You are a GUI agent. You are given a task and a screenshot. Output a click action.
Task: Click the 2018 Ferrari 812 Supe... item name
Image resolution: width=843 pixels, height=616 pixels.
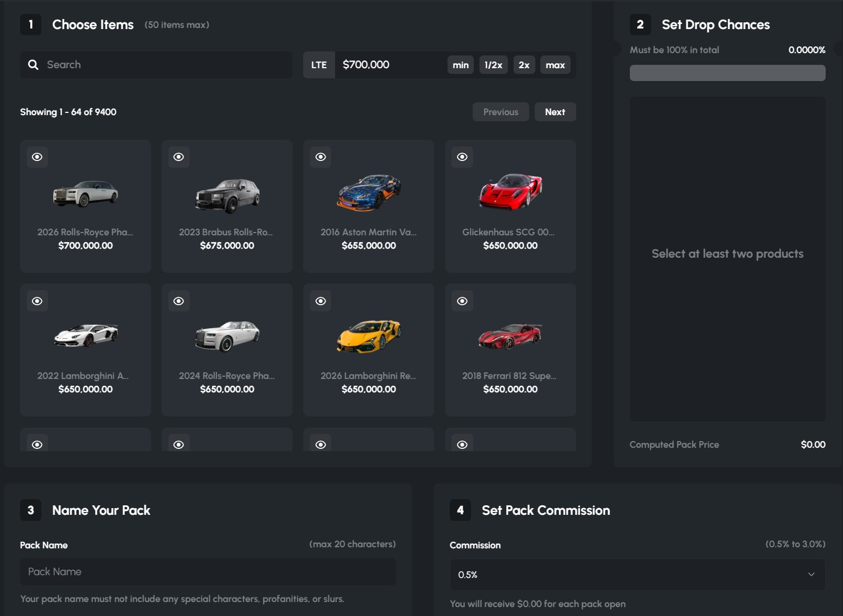point(509,376)
